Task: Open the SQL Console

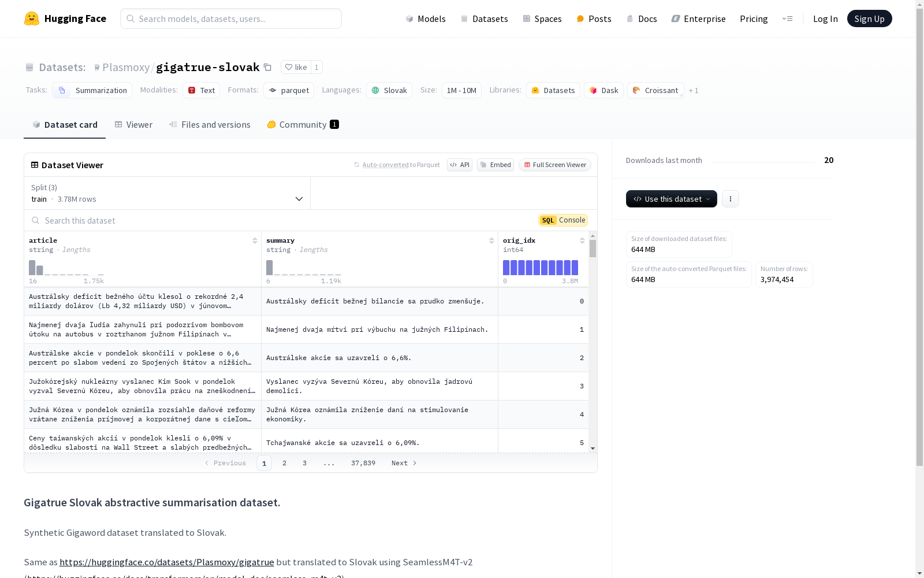Action: point(563,220)
